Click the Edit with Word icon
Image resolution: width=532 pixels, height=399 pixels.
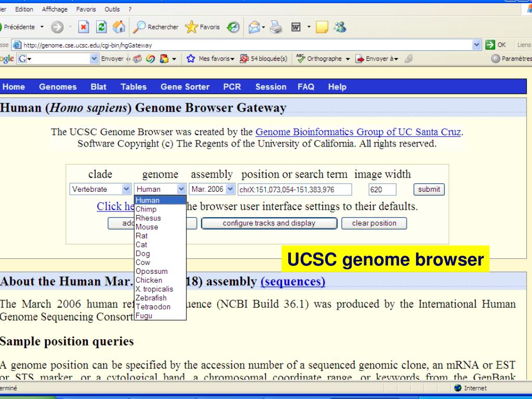(296, 27)
